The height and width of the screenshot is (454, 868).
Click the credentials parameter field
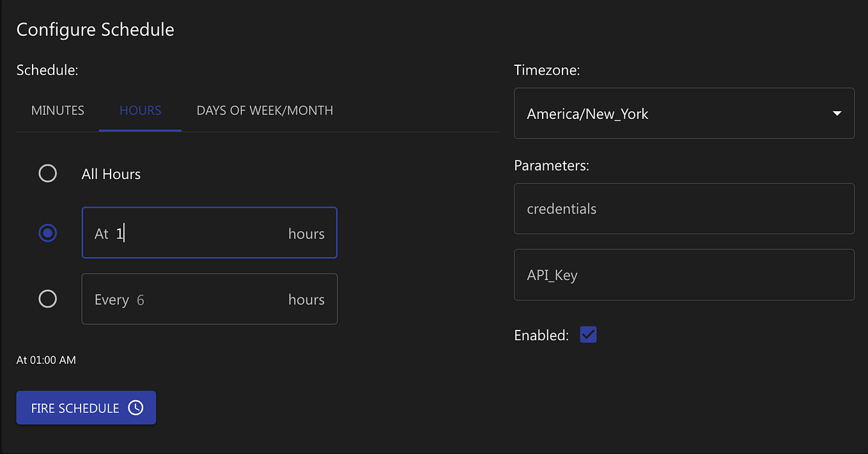tap(684, 208)
